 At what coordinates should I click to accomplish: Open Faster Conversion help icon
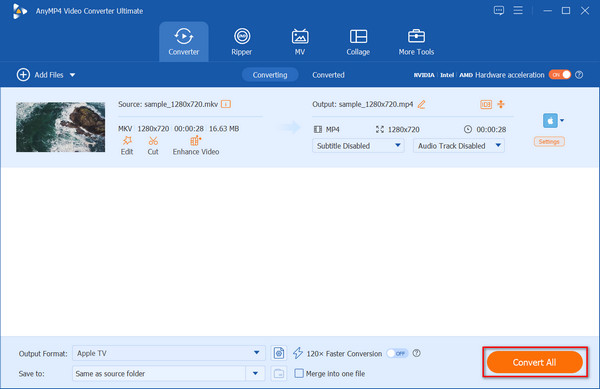click(417, 353)
